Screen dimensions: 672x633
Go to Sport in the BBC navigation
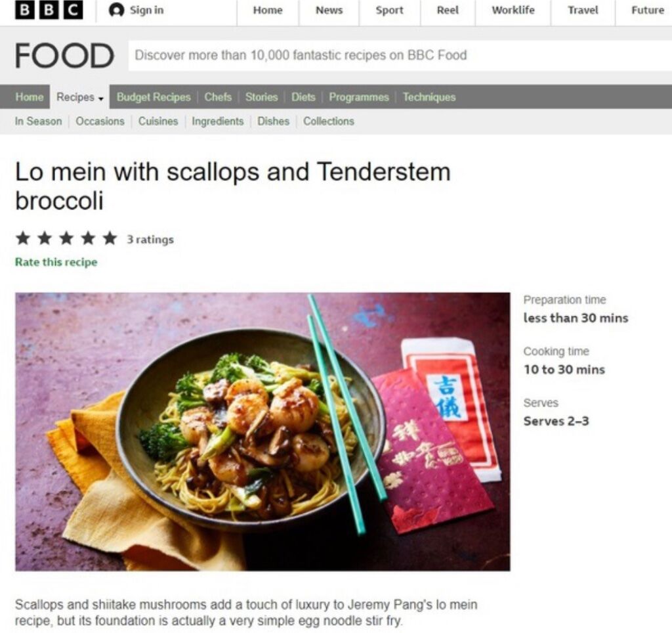click(389, 11)
